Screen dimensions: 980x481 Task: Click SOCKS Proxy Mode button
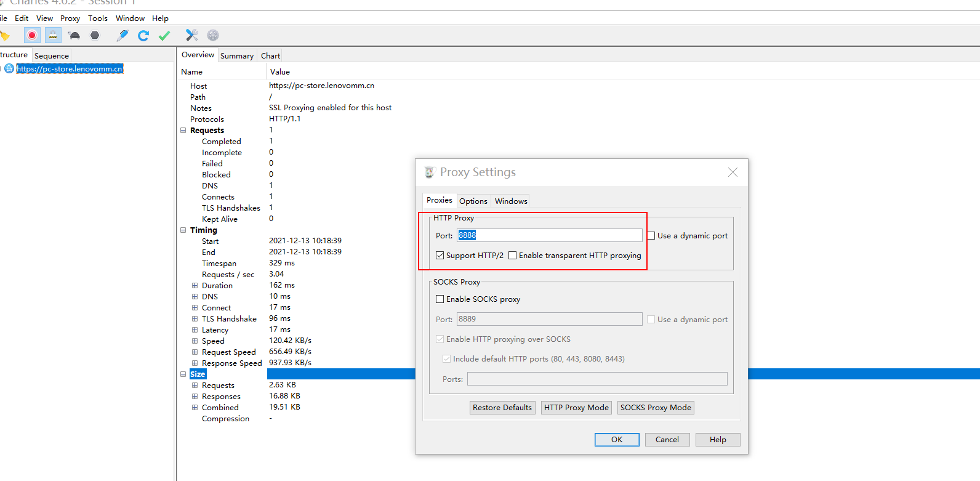656,408
